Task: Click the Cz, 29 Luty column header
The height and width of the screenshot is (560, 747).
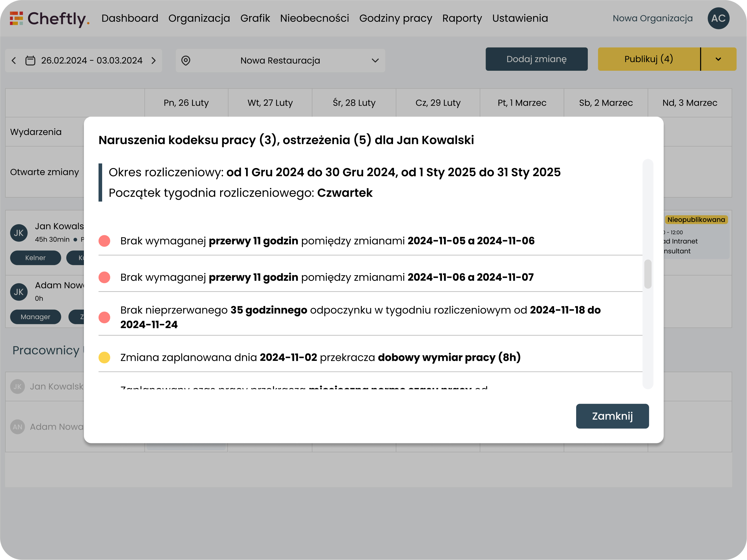Action: (438, 103)
